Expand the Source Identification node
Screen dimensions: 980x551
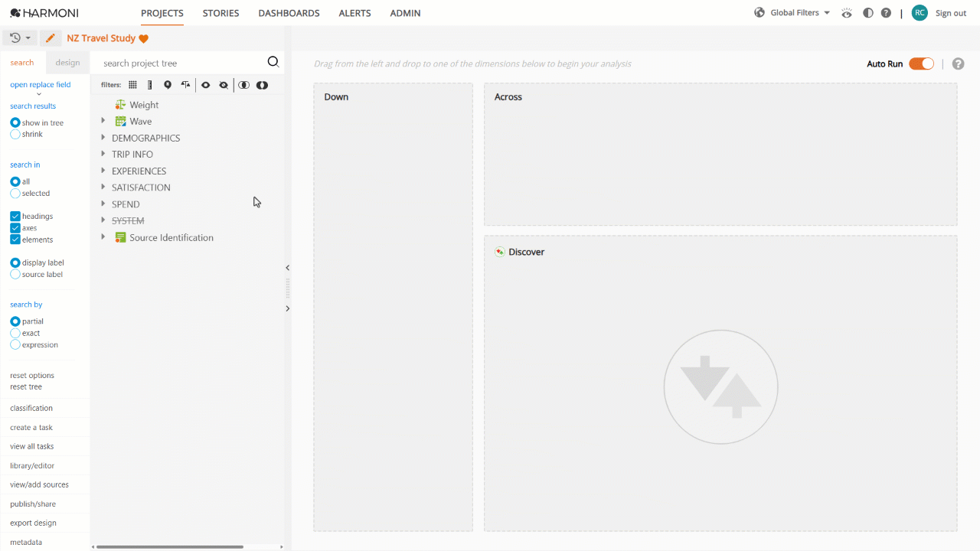click(x=103, y=237)
